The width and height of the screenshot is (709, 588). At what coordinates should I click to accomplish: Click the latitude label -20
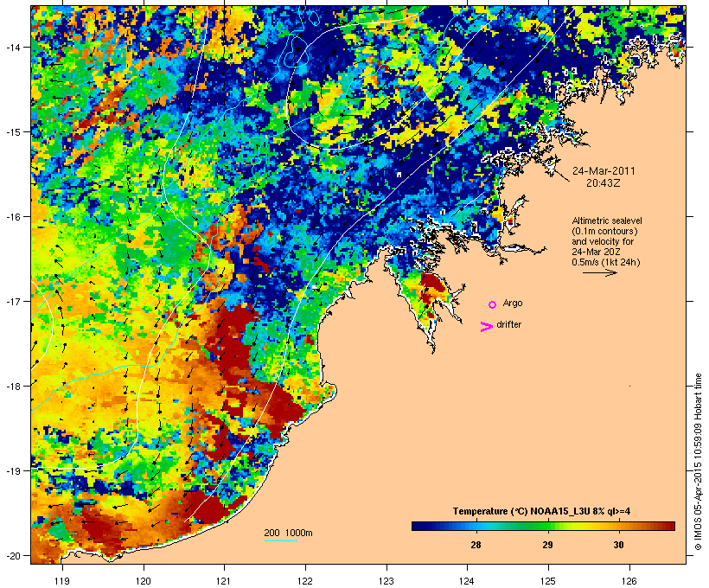pos(12,555)
